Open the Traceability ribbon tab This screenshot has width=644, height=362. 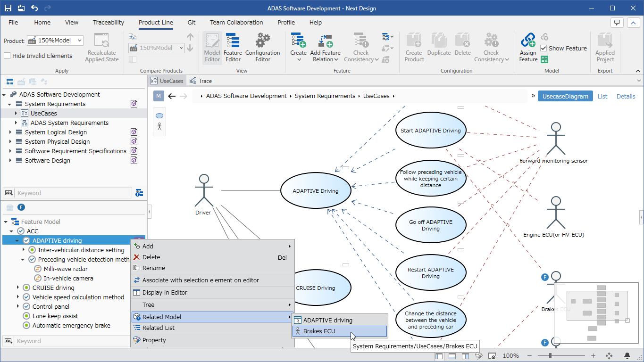tap(109, 22)
